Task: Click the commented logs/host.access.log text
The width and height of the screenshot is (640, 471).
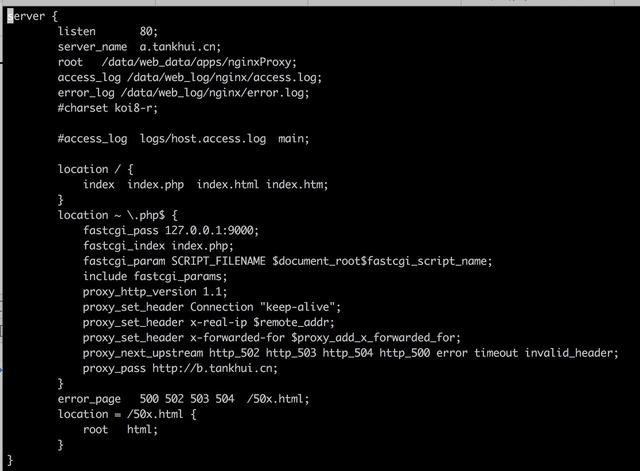Action: 203,139
